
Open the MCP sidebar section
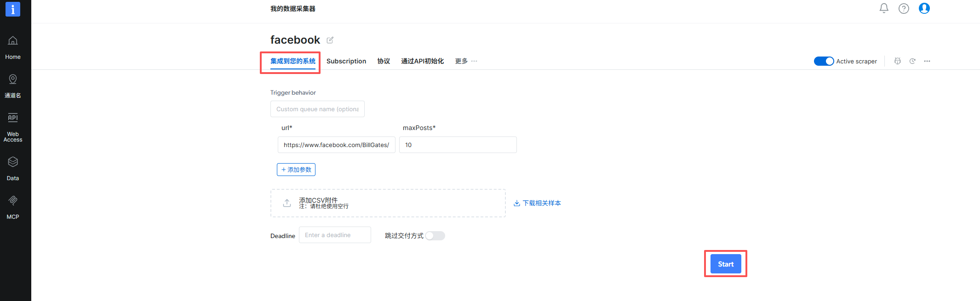13,207
